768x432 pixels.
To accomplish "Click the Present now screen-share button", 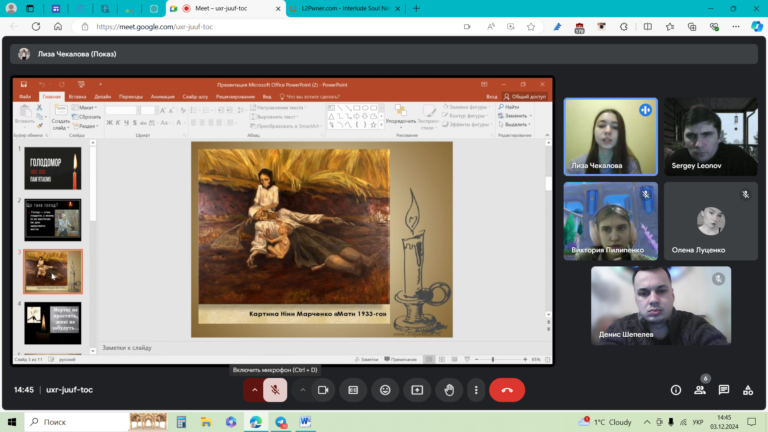I will point(417,390).
